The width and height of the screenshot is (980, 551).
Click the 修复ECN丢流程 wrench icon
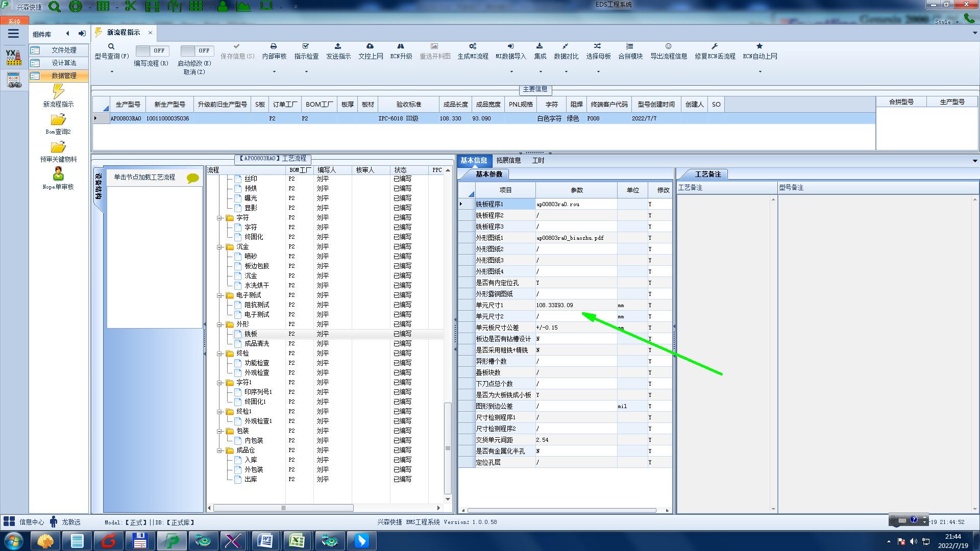tap(715, 46)
